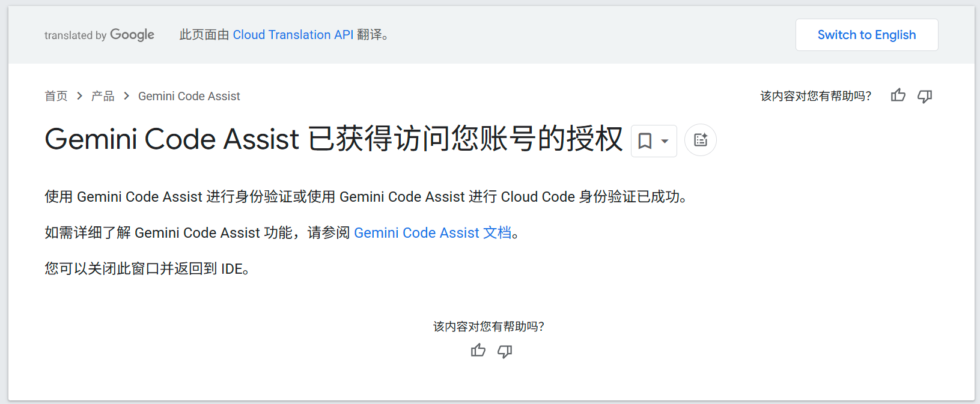This screenshot has height=404, width=980.
Task: Navigate to the 首页 breadcrumb
Action: 56,95
